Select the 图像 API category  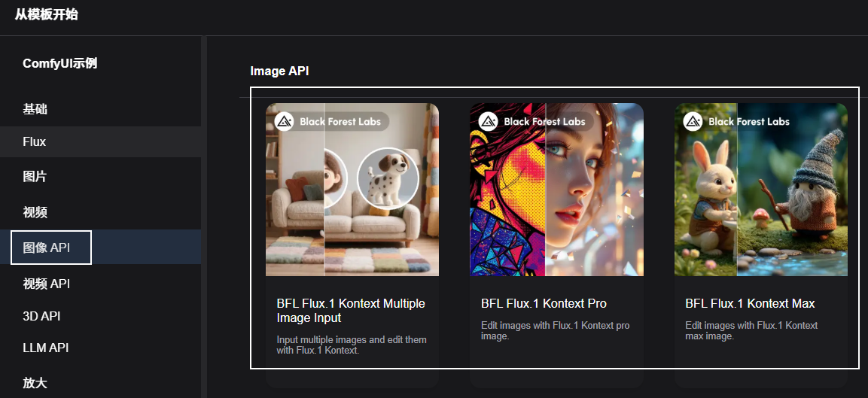click(100, 248)
